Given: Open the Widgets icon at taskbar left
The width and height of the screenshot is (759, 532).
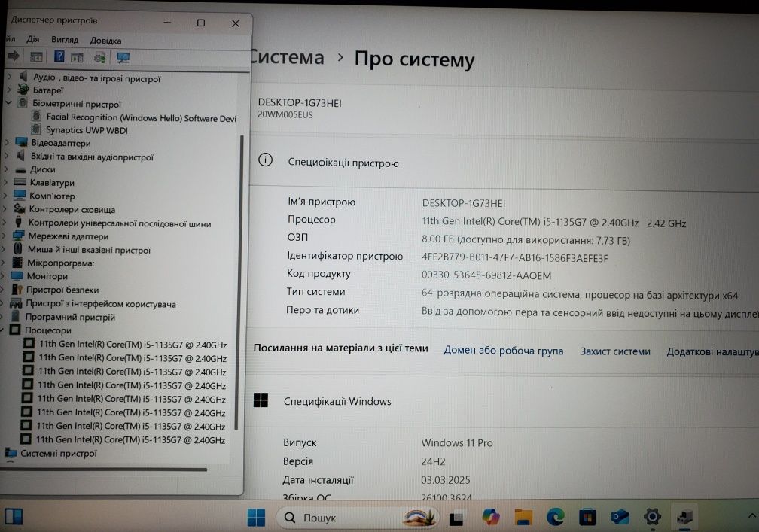Looking at the screenshot, I should [x=14, y=516].
